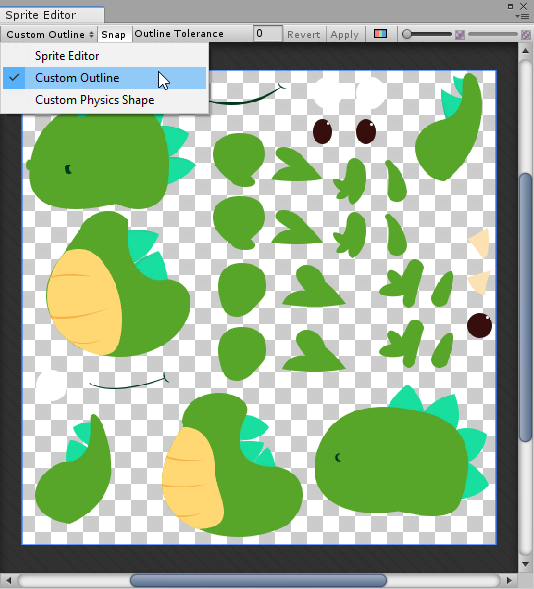Maximize the Sprite Editor window
This screenshot has width=534, height=589.
510,6
